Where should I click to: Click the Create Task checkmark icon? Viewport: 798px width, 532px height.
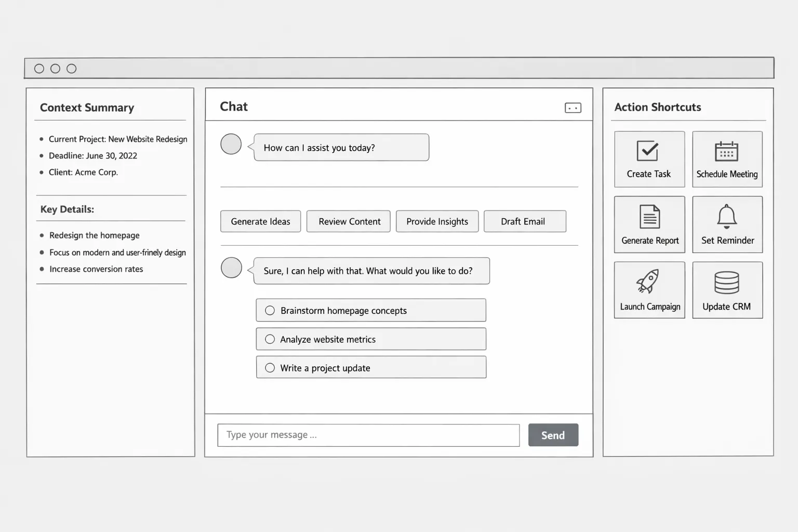coord(647,151)
